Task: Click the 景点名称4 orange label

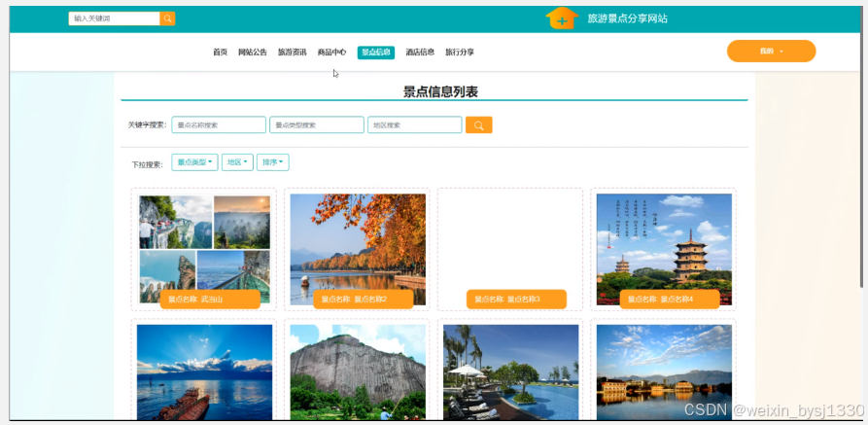Action: click(670, 300)
